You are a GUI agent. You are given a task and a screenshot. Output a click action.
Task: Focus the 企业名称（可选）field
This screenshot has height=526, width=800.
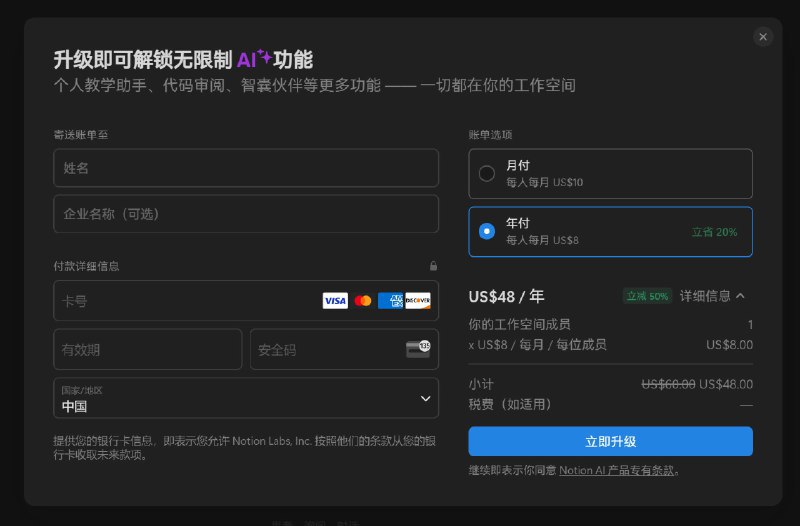[x=246, y=214]
